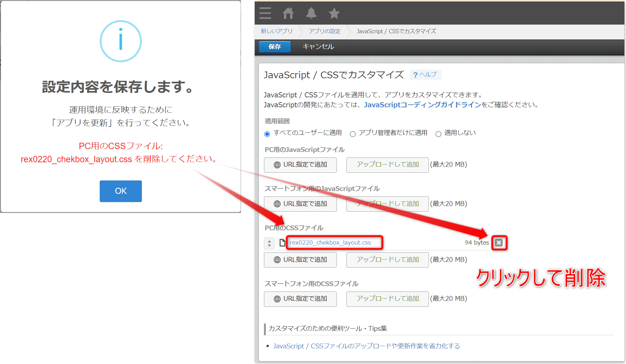Select すべてのユーザーに適用 radio button

point(267,134)
